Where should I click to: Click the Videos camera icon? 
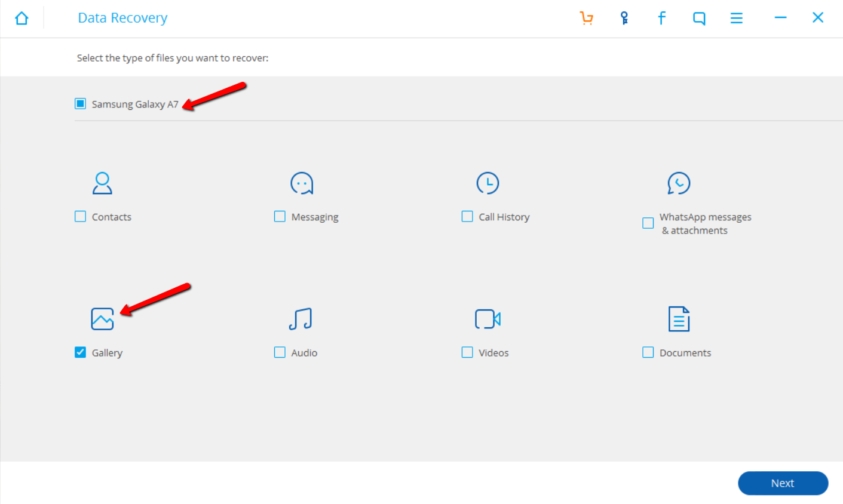coord(488,319)
